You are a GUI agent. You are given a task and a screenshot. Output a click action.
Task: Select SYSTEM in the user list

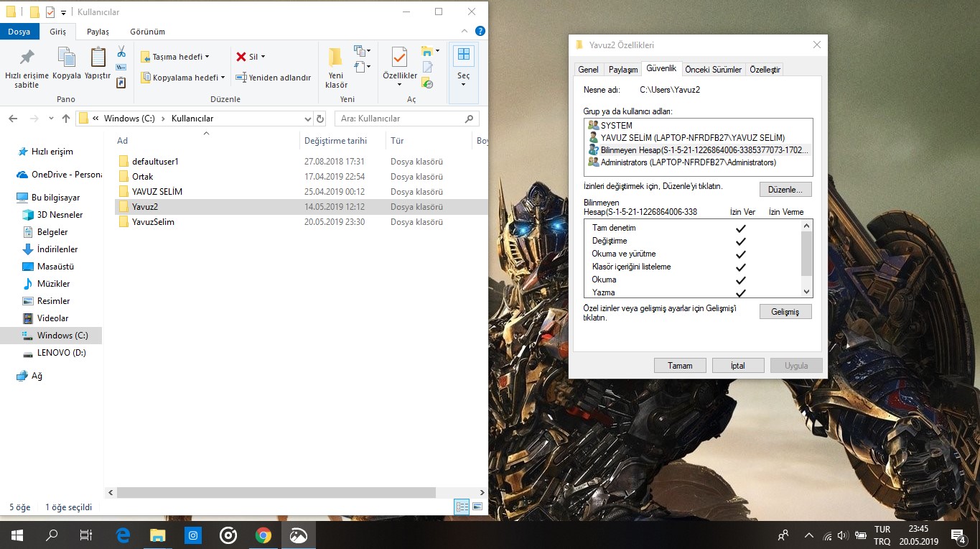(699, 126)
